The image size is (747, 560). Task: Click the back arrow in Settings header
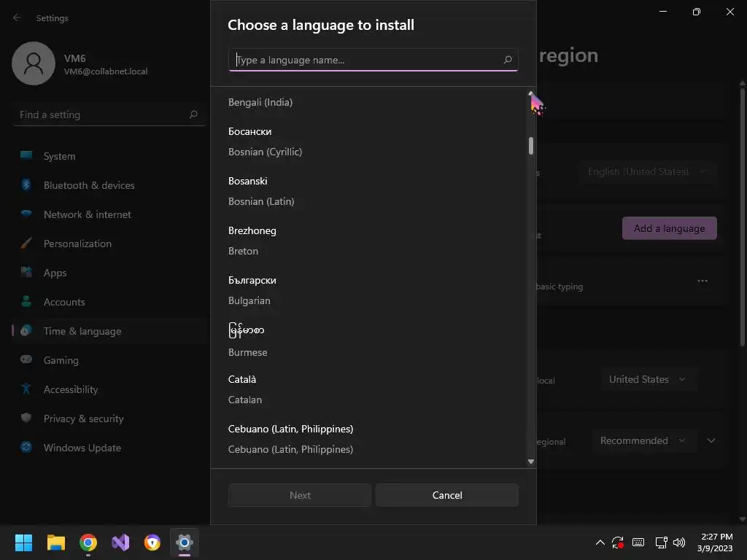(18, 17)
